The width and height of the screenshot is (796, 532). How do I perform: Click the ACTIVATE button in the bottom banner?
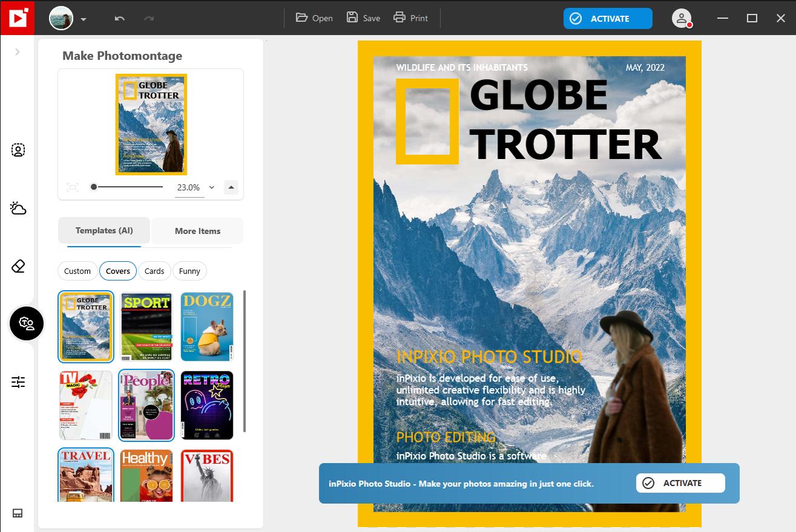point(680,483)
